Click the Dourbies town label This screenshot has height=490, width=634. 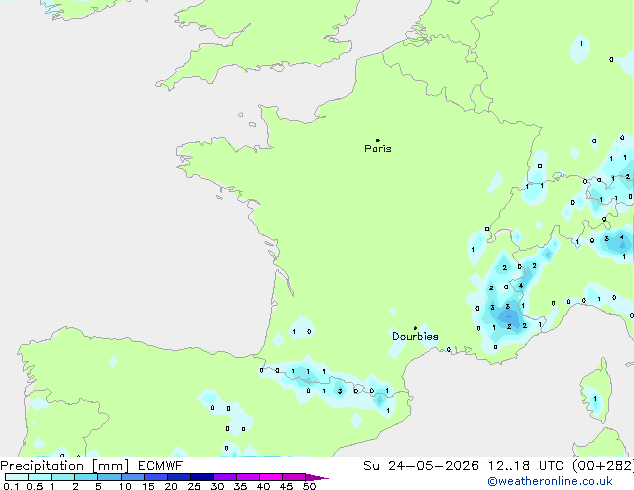pyautogui.click(x=415, y=336)
